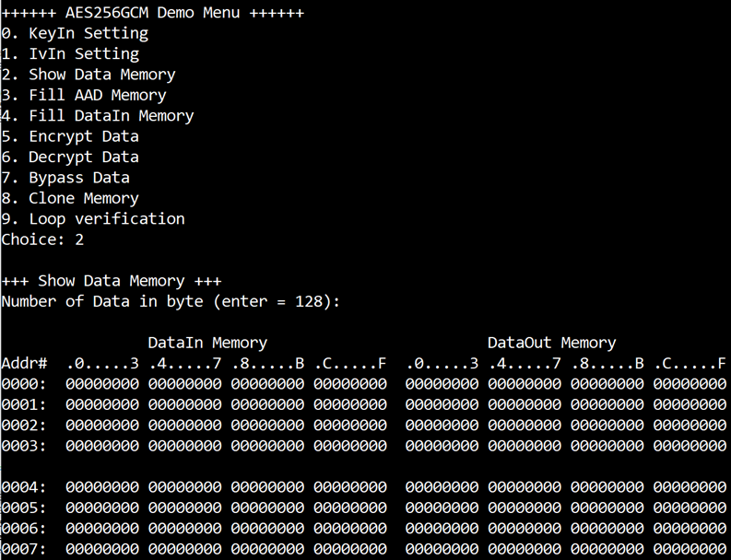Image resolution: width=731 pixels, height=560 pixels.
Task: Click the DataOut Memory column heading
Action: pyautogui.click(x=552, y=343)
